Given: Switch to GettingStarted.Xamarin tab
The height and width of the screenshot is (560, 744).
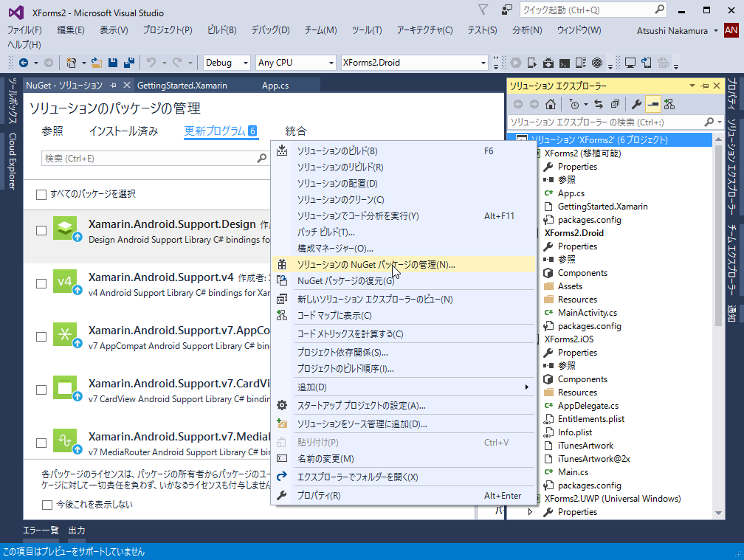Looking at the screenshot, I should (x=182, y=86).
